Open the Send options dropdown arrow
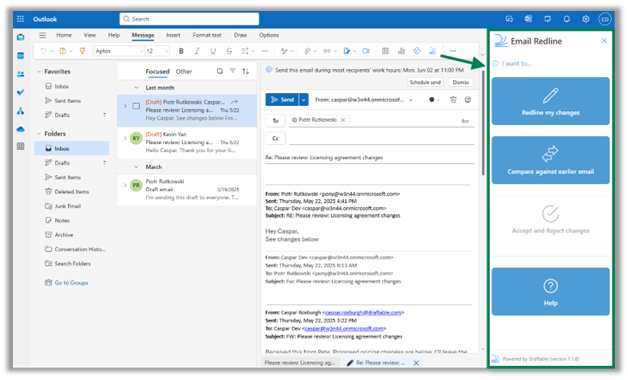 point(304,100)
